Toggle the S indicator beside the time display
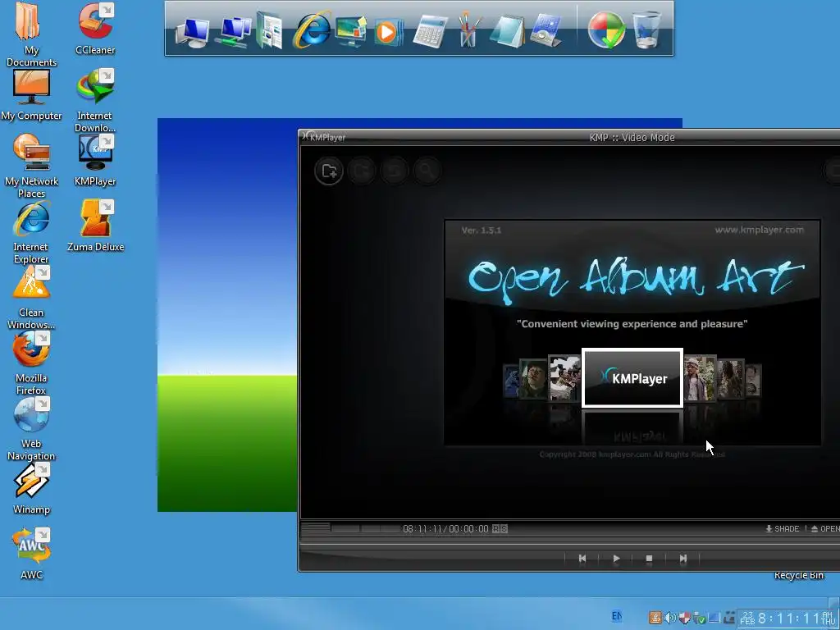This screenshot has height=630, width=840. [x=504, y=529]
